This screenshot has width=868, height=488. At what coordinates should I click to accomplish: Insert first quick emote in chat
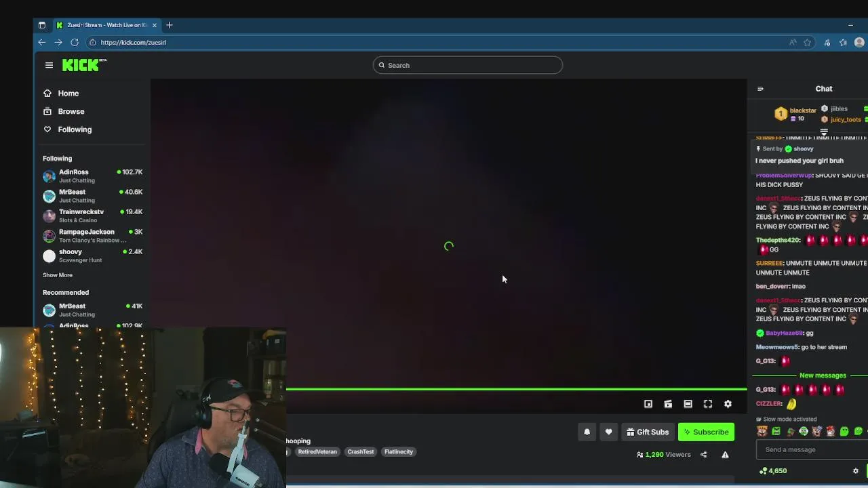[762, 431]
